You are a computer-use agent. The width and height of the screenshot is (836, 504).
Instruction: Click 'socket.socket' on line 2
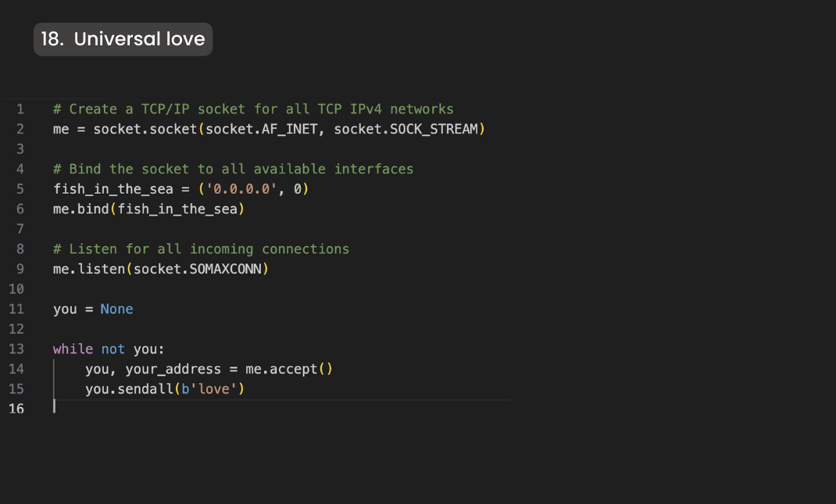click(145, 129)
